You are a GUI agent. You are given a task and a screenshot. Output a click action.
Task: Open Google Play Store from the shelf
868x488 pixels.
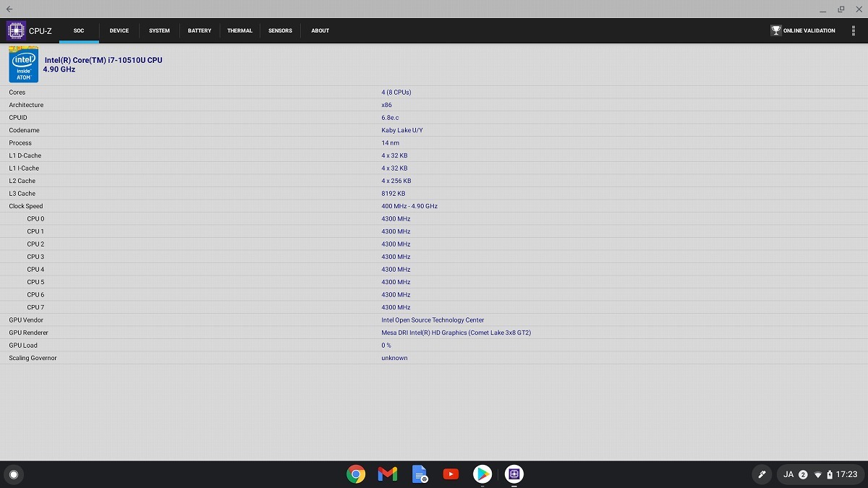[482, 474]
